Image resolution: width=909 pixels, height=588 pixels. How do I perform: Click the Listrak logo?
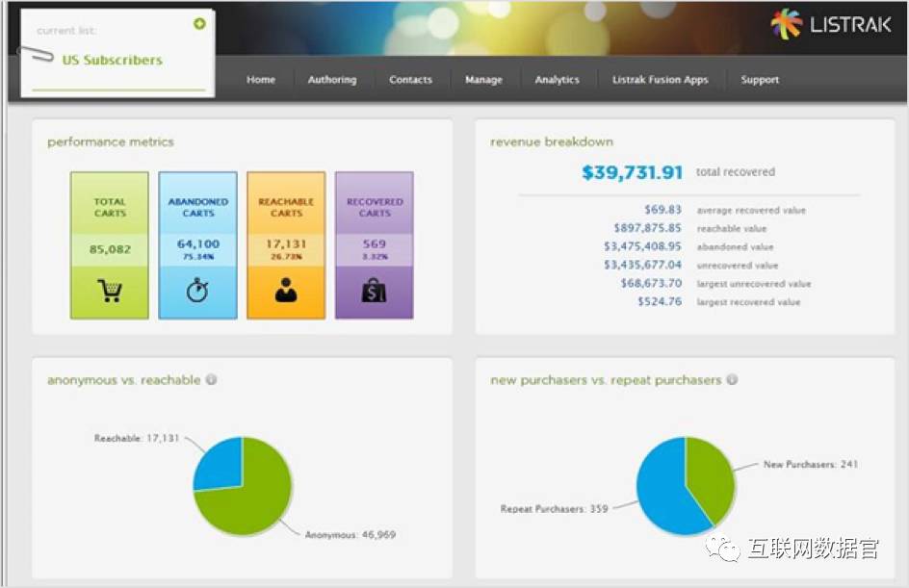[x=831, y=24]
